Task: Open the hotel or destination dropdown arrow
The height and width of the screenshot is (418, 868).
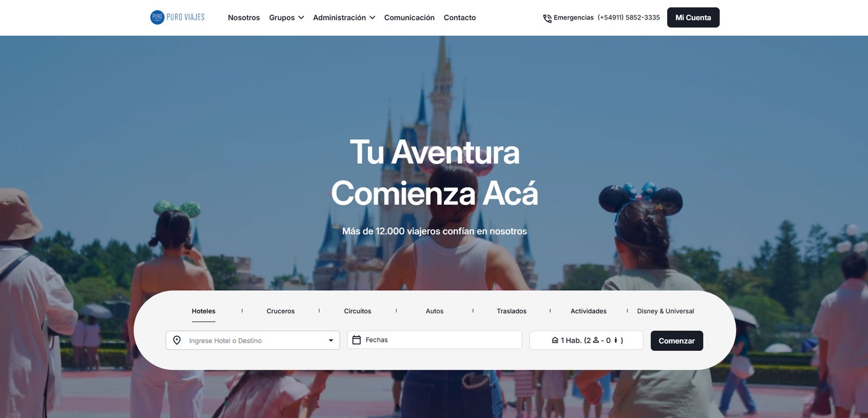Action: click(331, 340)
